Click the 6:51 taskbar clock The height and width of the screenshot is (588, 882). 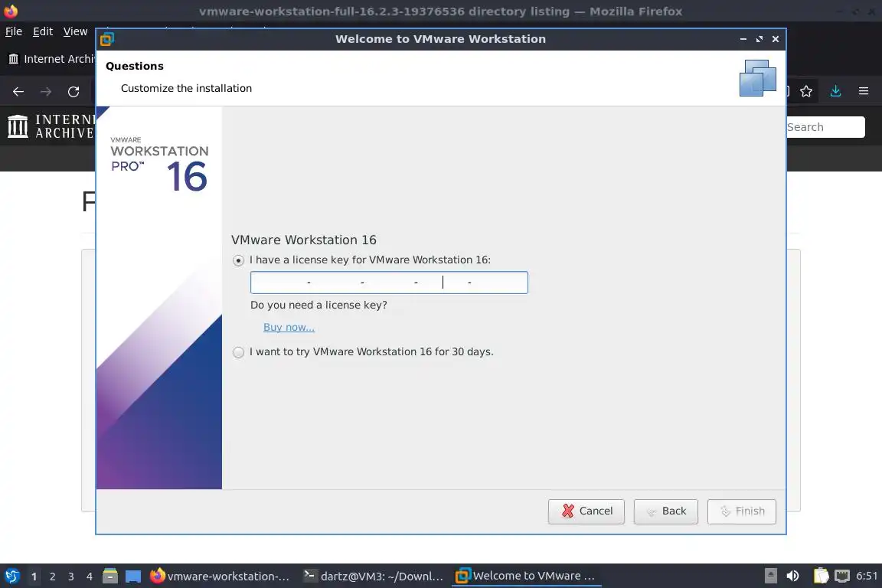[x=866, y=576]
